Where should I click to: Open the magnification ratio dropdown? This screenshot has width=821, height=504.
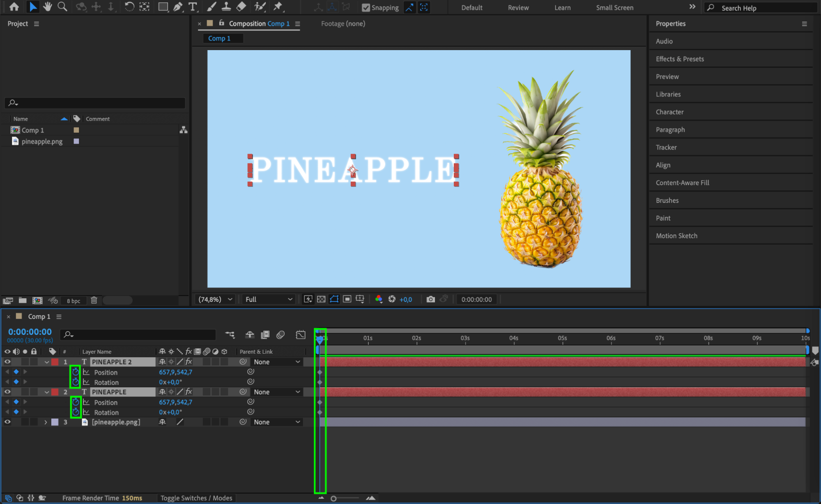click(x=215, y=299)
